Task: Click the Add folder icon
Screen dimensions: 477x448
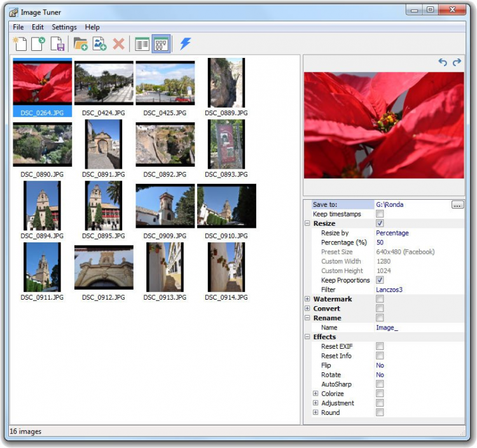Action: (81, 44)
